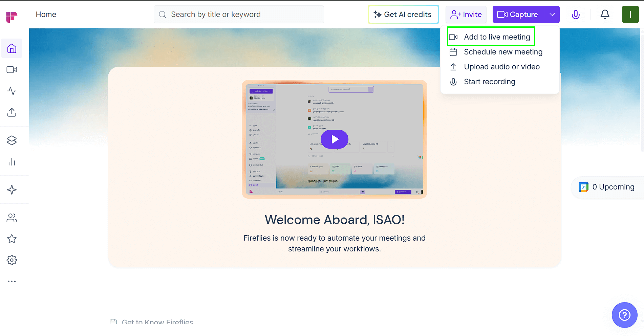Open the Uploads icon in the sidebar

[12, 112]
